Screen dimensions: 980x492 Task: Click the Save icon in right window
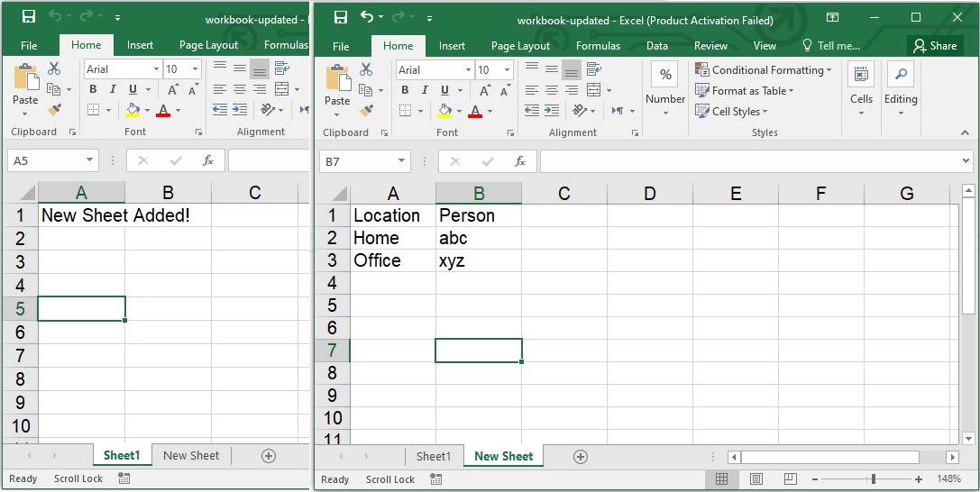(340, 17)
